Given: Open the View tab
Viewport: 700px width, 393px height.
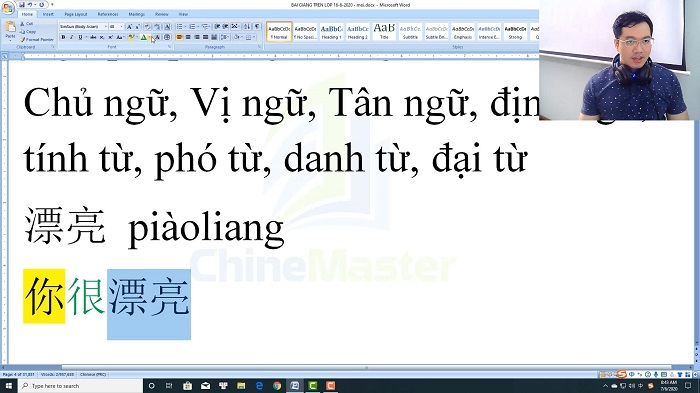Looking at the screenshot, I should point(183,14).
